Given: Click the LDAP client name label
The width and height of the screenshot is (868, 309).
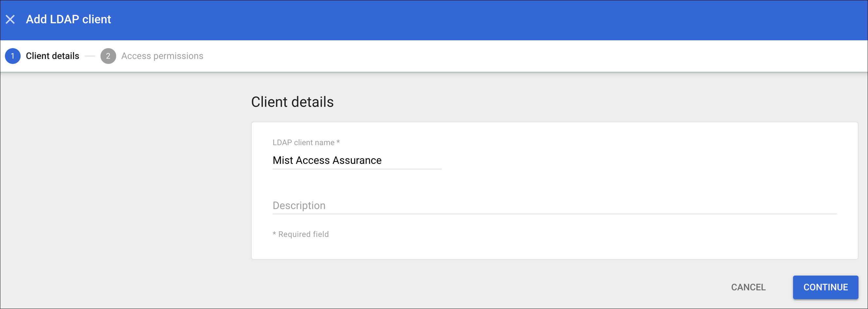Looking at the screenshot, I should coord(303,143).
